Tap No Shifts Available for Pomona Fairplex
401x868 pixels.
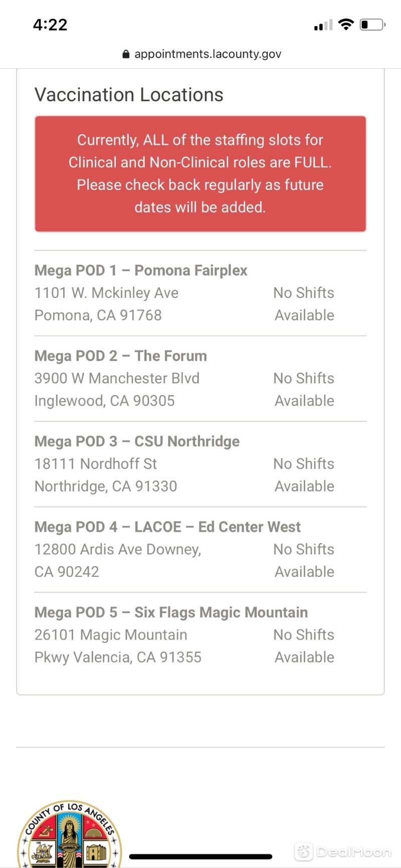(x=304, y=304)
